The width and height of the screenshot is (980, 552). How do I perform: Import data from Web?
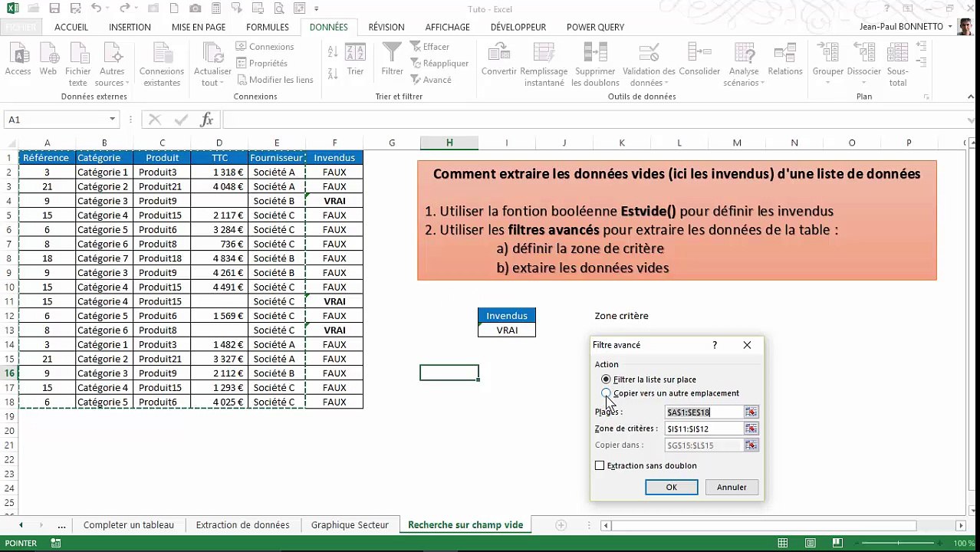pyautogui.click(x=48, y=60)
